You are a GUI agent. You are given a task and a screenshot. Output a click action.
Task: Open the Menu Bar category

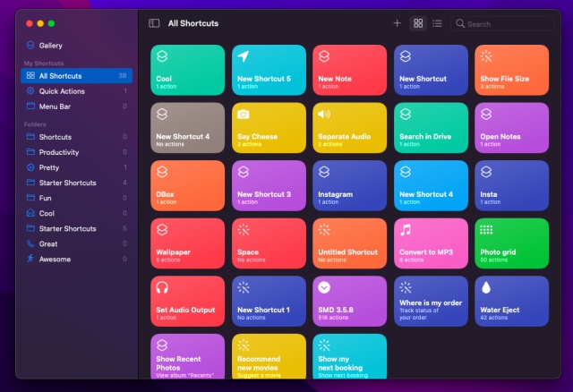[55, 107]
